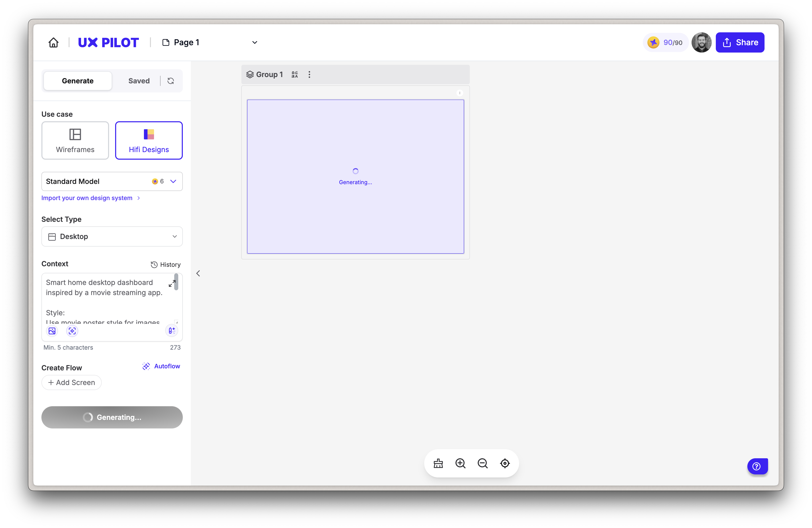
Task: Click the enhance prompt icon in Context box
Action: 172,330
